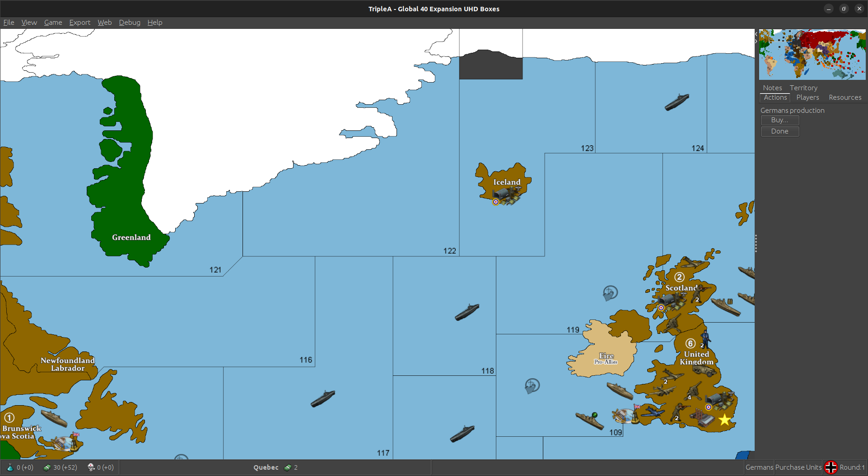Open the Debug menu

coord(130,23)
